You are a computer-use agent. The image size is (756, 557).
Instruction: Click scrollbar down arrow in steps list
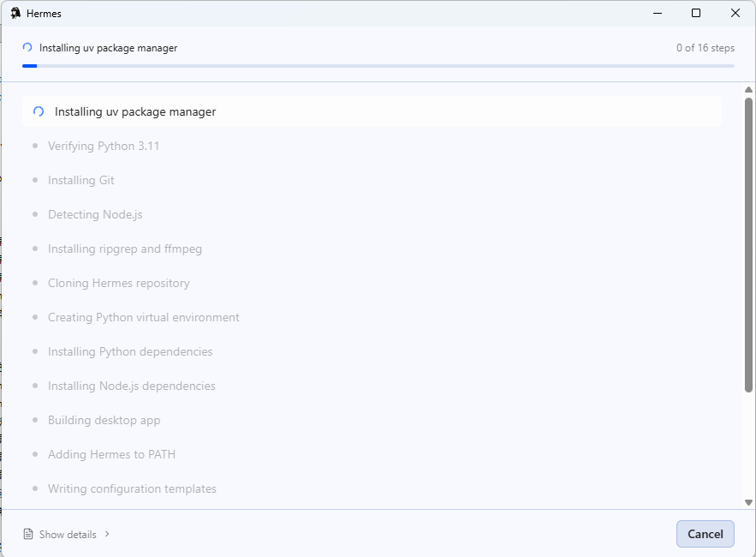point(748,502)
